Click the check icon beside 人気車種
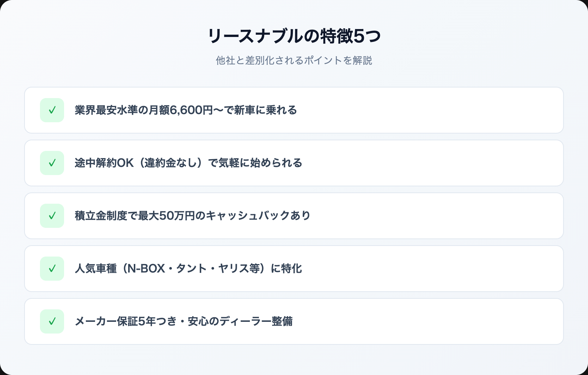 52,269
